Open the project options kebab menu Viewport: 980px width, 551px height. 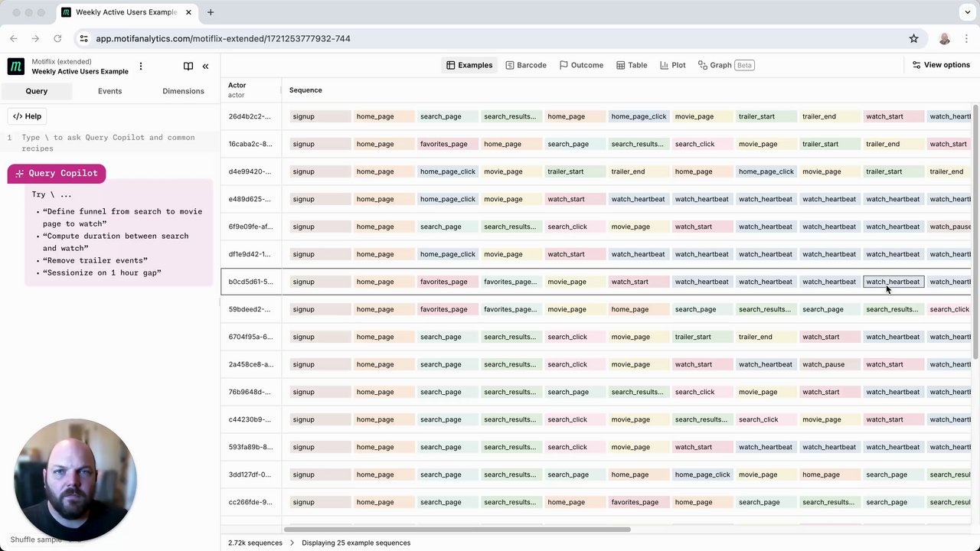coord(141,67)
